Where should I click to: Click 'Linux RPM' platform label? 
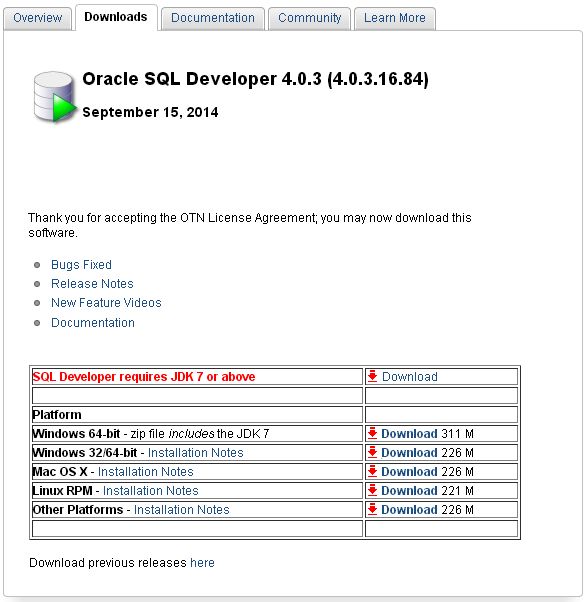[x=63, y=491]
